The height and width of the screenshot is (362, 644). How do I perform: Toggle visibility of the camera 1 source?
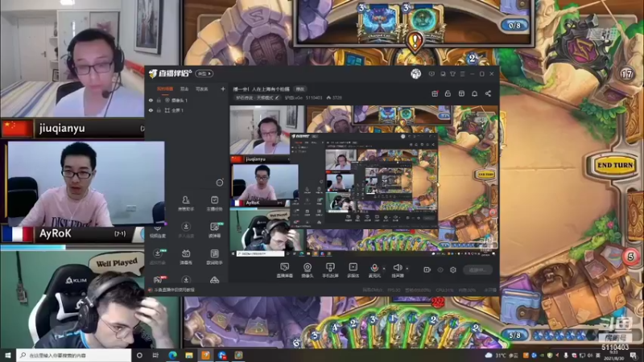coord(151,100)
